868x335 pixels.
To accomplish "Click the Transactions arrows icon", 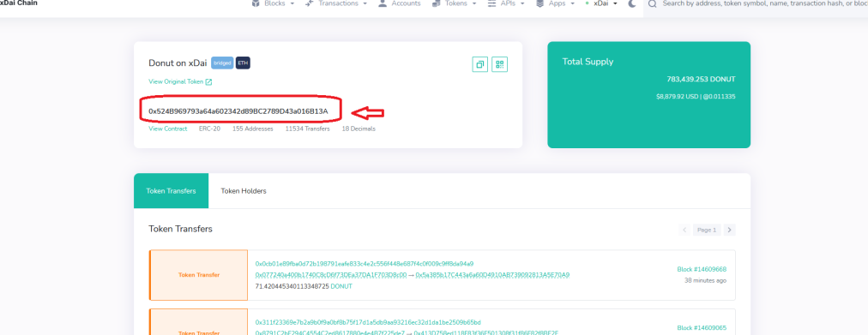I will [310, 3].
